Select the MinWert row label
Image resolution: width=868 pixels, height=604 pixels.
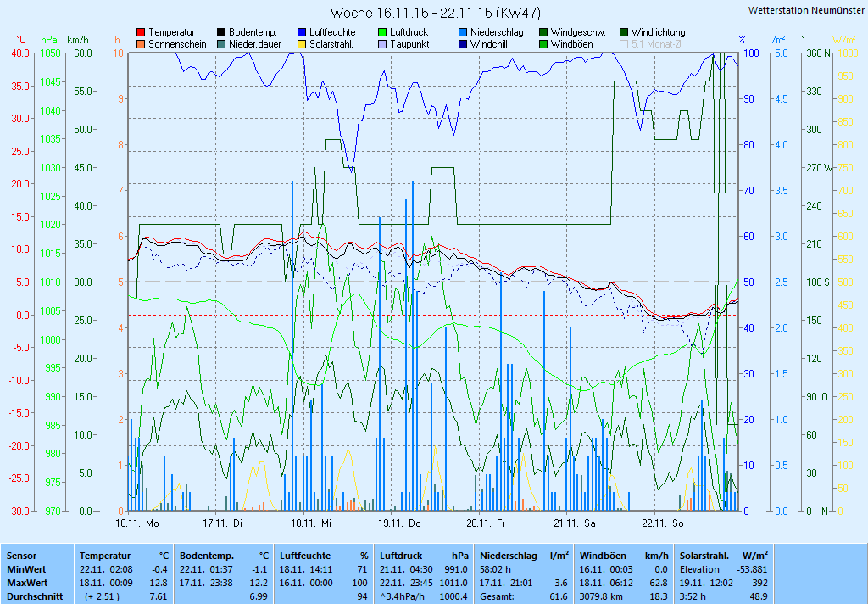(26, 570)
